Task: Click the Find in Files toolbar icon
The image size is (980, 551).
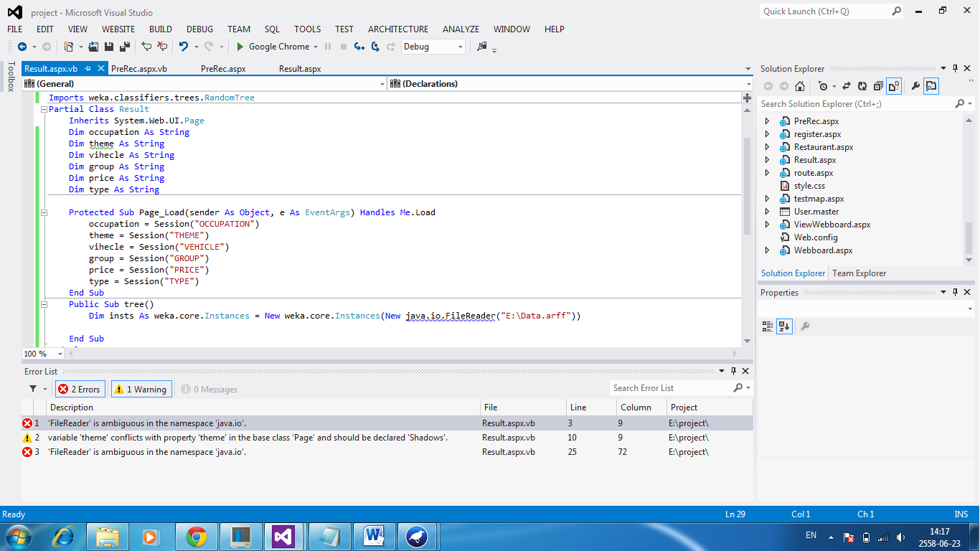Action: [x=481, y=47]
